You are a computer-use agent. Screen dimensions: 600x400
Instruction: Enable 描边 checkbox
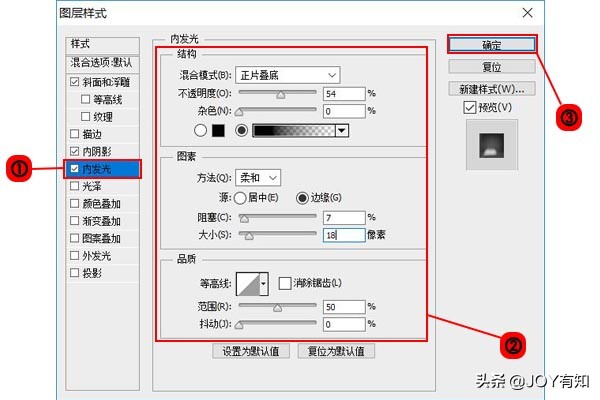click(75, 134)
